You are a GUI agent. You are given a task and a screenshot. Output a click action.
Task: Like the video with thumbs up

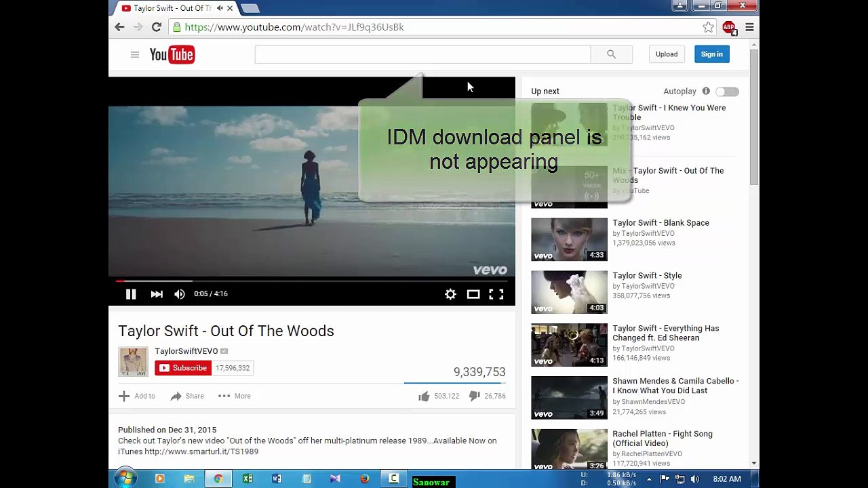click(x=424, y=396)
